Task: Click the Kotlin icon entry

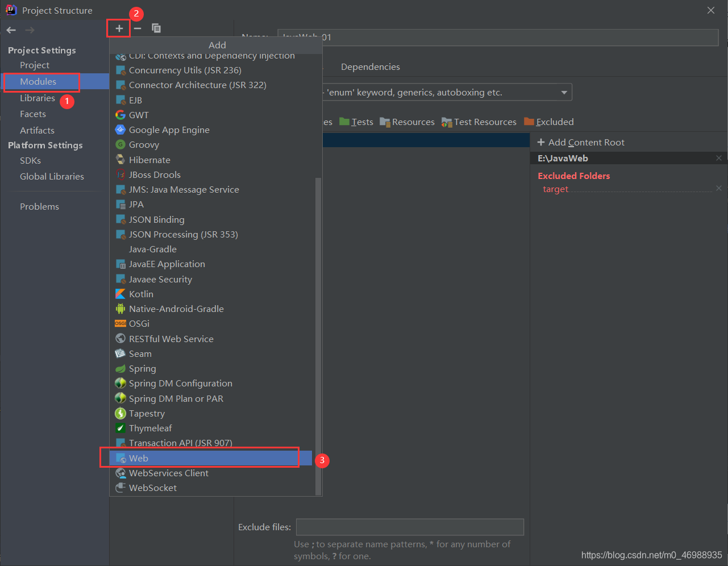Action: pos(120,294)
